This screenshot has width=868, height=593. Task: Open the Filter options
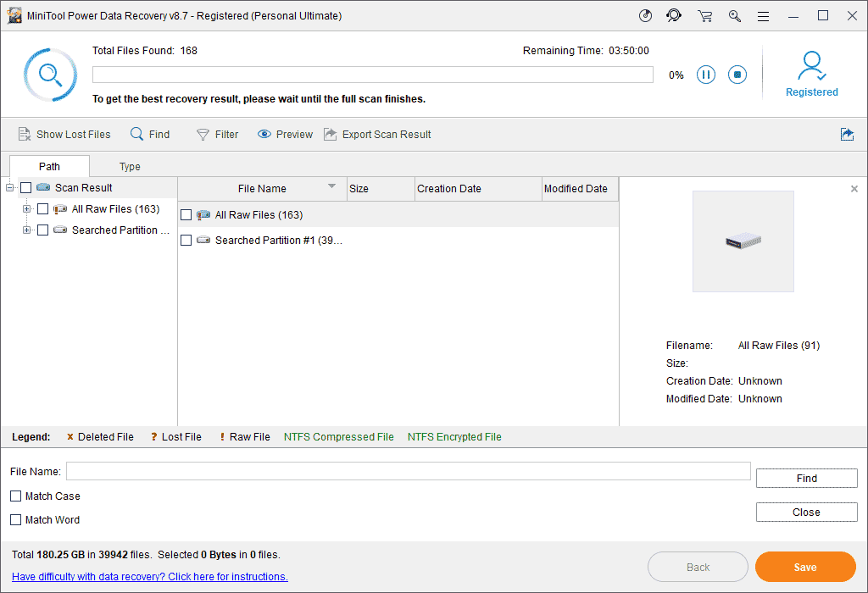pyautogui.click(x=217, y=134)
